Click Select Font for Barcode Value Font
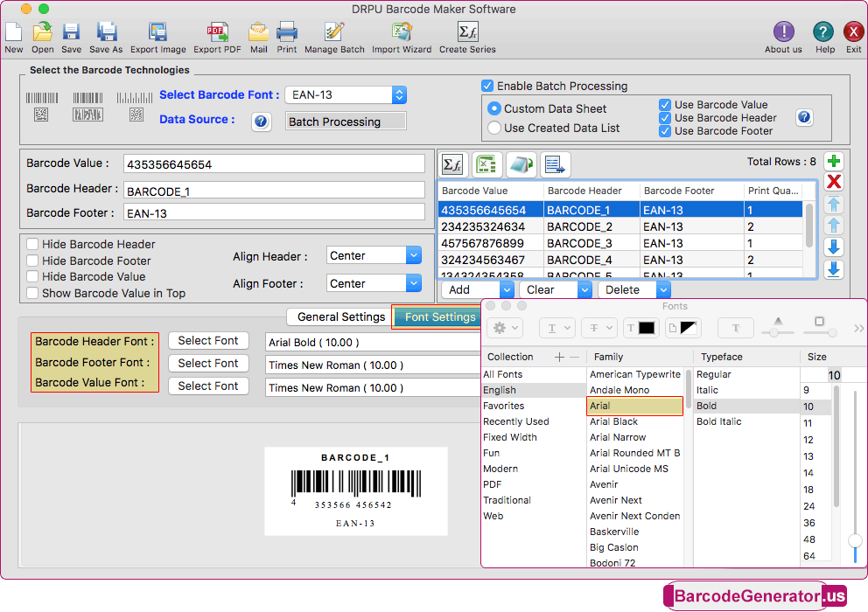Screen dimensions: 868x612 pyautogui.click(x=208, y=386)
